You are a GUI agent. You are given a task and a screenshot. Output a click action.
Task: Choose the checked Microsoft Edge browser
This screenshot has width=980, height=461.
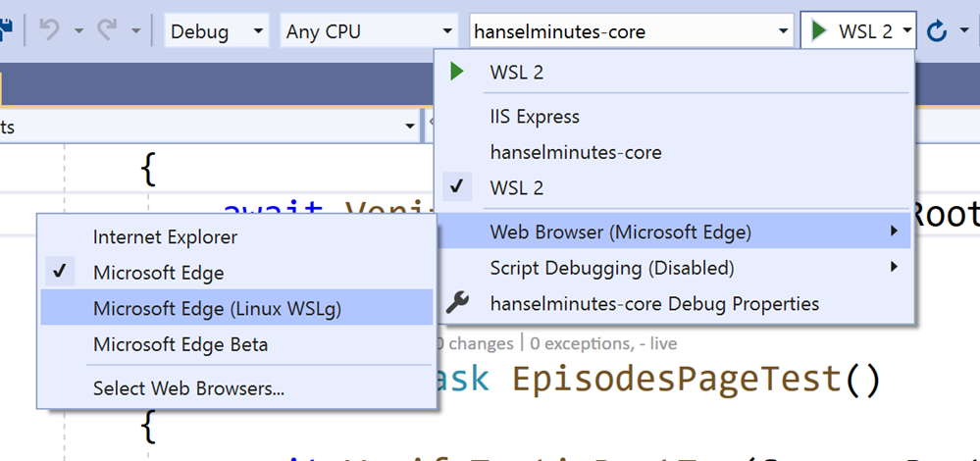click(236, 273)
